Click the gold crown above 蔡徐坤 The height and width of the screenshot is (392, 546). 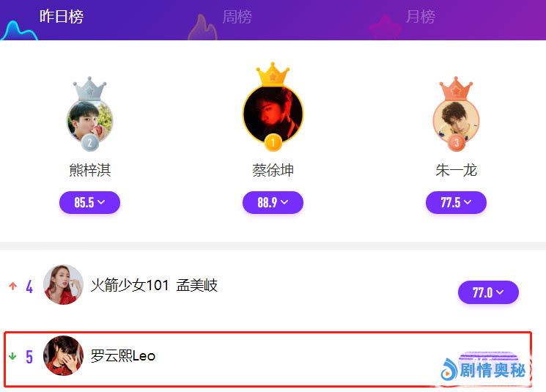tap(273, 74)
